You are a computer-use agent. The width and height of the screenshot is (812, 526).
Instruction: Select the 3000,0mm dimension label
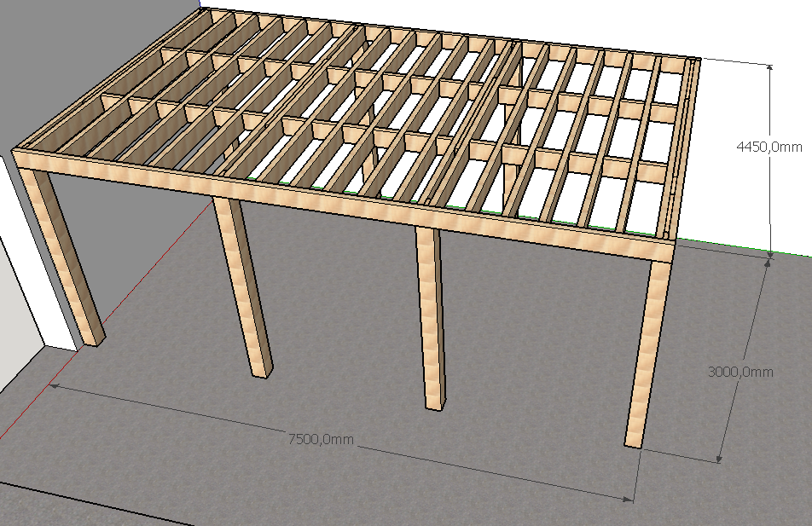[x=740, y=372]
